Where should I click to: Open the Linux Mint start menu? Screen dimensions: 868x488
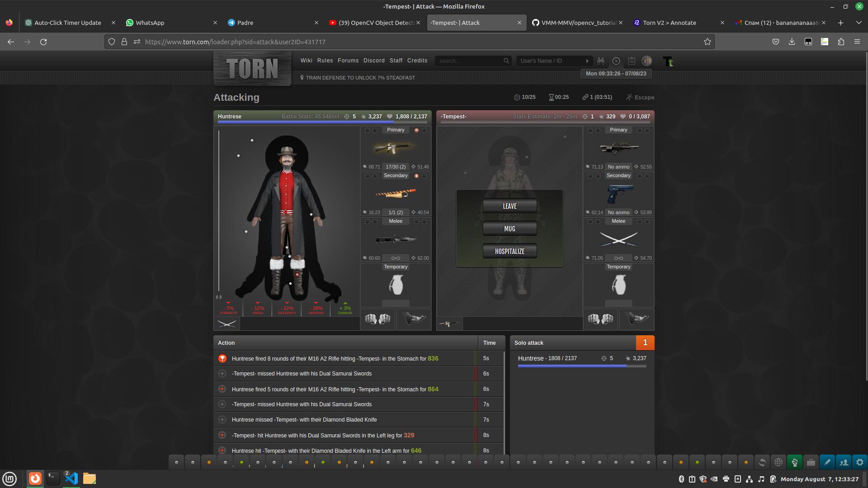click(x=9, y=479)
